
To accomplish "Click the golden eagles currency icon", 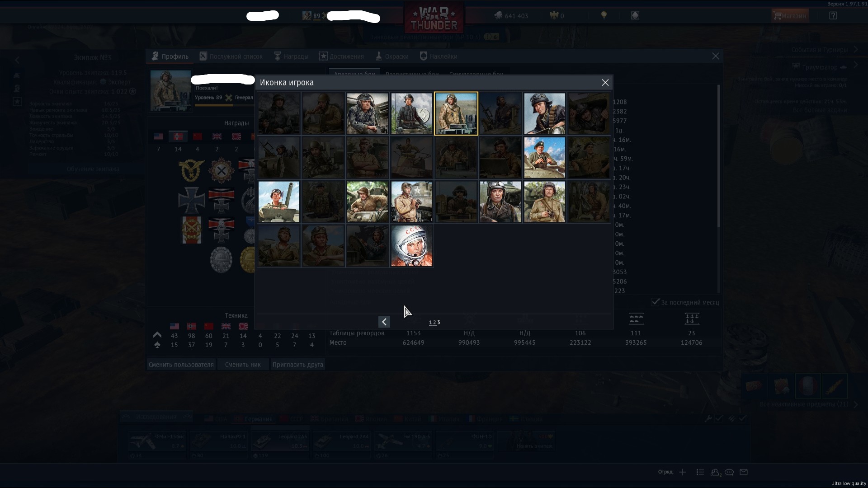I will 554,16.
